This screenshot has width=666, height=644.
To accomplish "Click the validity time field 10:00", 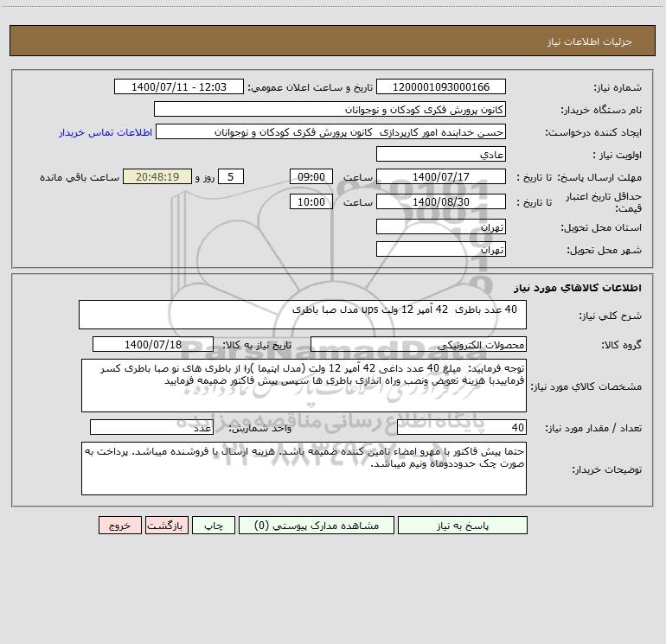I will click(311, 201).
